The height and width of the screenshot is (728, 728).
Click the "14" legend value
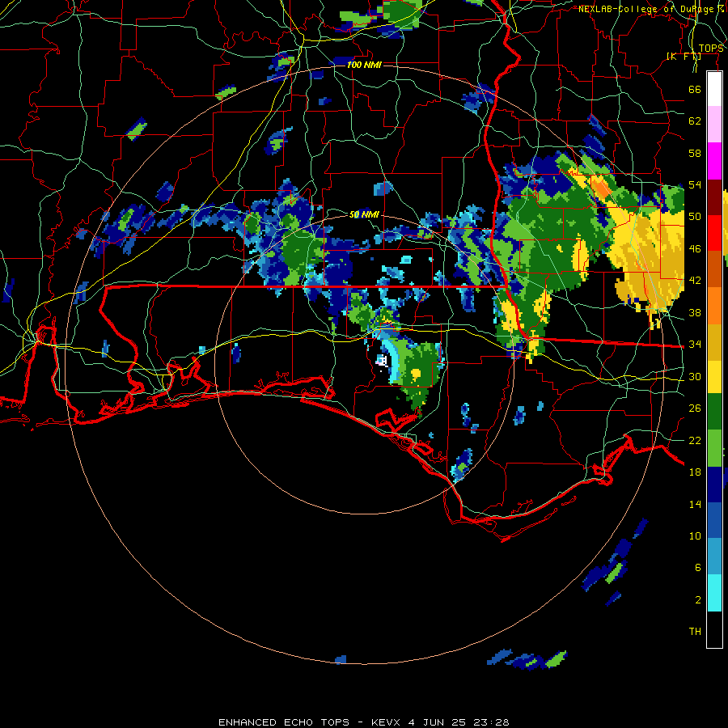695,504
